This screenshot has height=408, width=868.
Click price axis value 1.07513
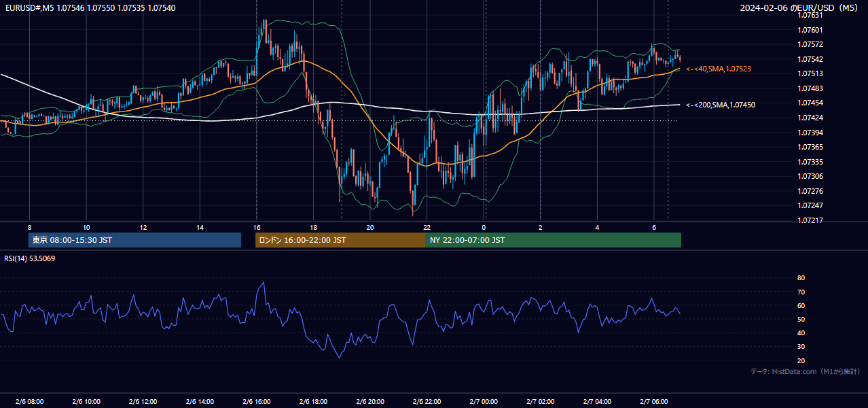(810, 73)
